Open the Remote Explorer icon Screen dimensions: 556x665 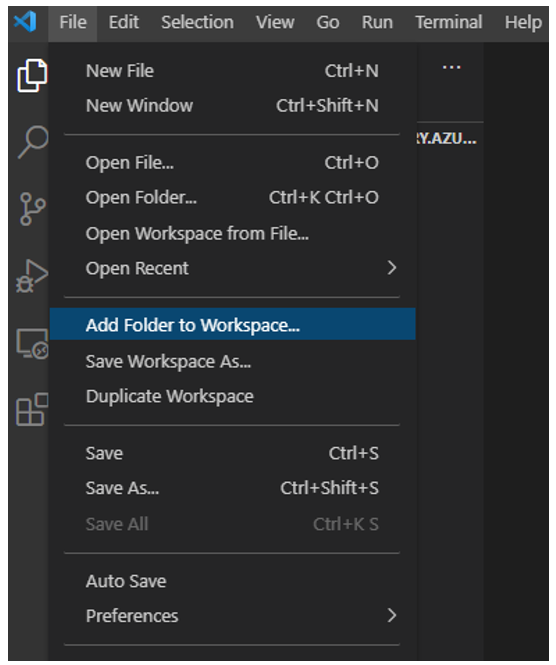tap(32, 344)
